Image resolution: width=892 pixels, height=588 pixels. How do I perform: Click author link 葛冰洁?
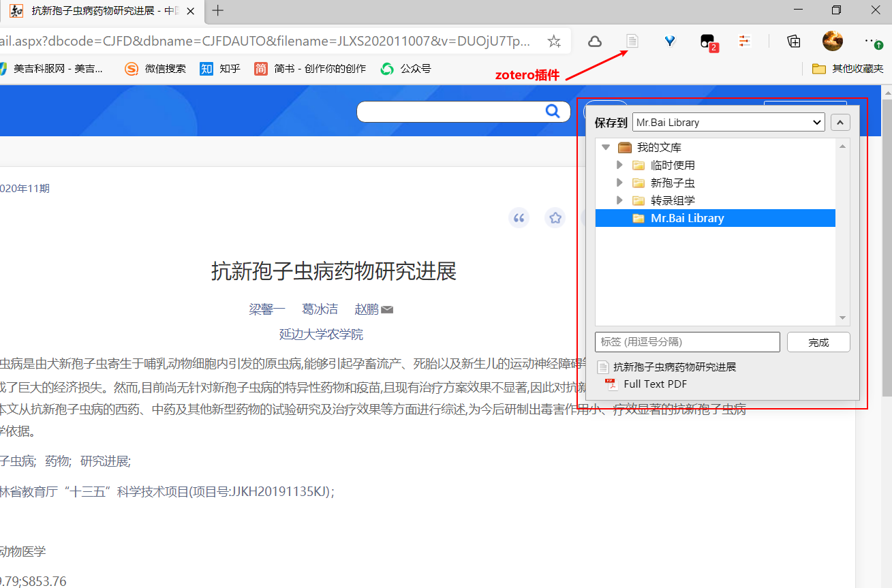point(320,309)
